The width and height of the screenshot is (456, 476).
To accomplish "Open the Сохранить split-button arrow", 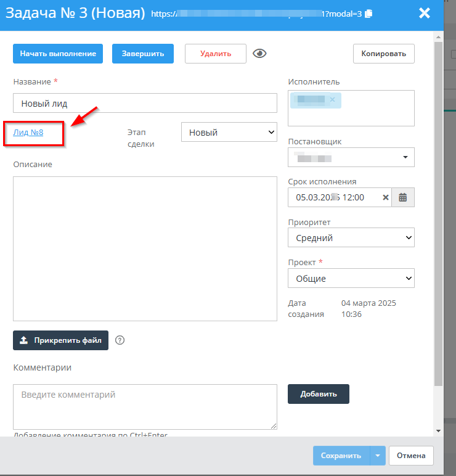I will pyautogui.click(x=377, y=456).
